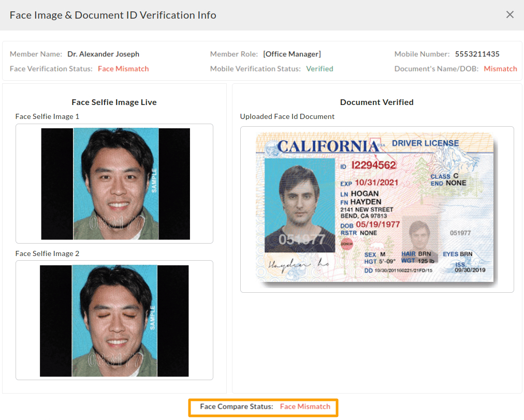Click the Face Mismatch text inside the orange box

click(305, 407)
